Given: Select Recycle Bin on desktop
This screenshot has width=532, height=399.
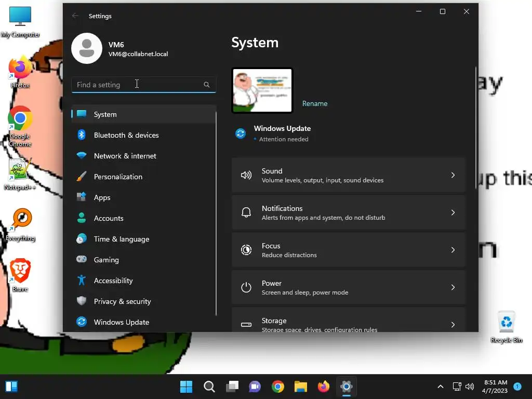Looking at the screenshot, I should (x=506, y=327).
